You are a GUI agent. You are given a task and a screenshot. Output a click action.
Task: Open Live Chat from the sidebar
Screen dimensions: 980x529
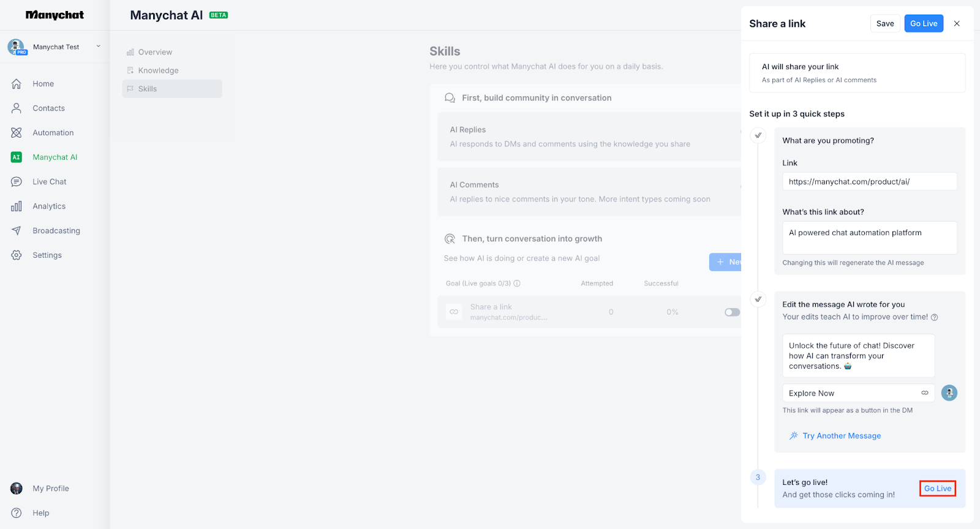[x=17, y=182]
